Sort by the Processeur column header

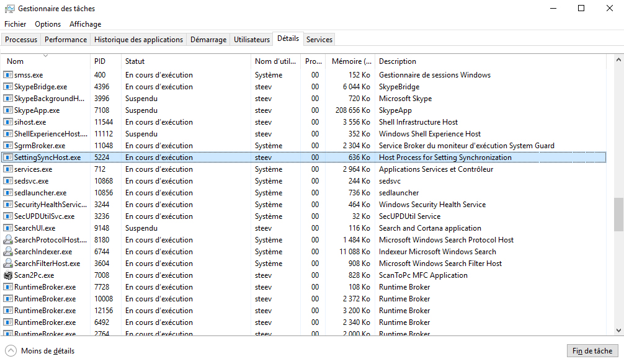(313, 61)
